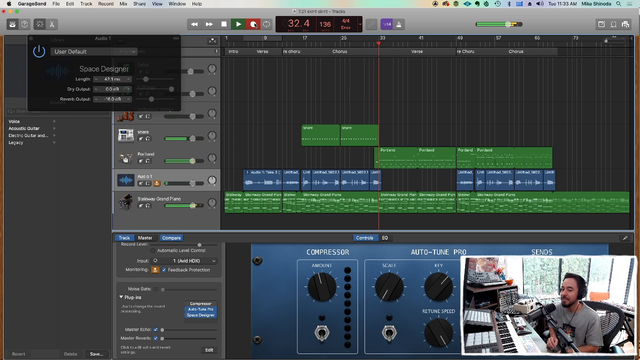The image size is (640, 360).
Task: Switch to the Controls tab
Action: click(x=364, y=238)
